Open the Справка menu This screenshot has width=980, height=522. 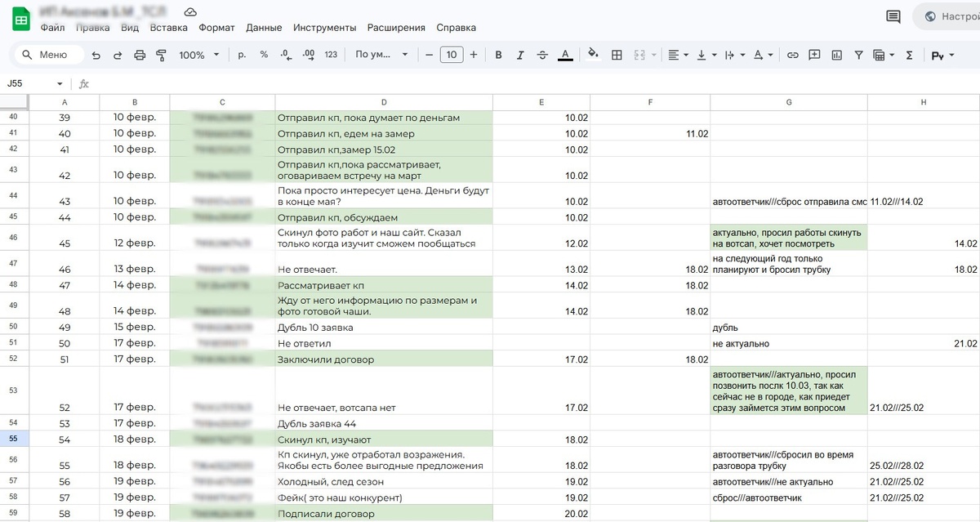pos(457,27)
